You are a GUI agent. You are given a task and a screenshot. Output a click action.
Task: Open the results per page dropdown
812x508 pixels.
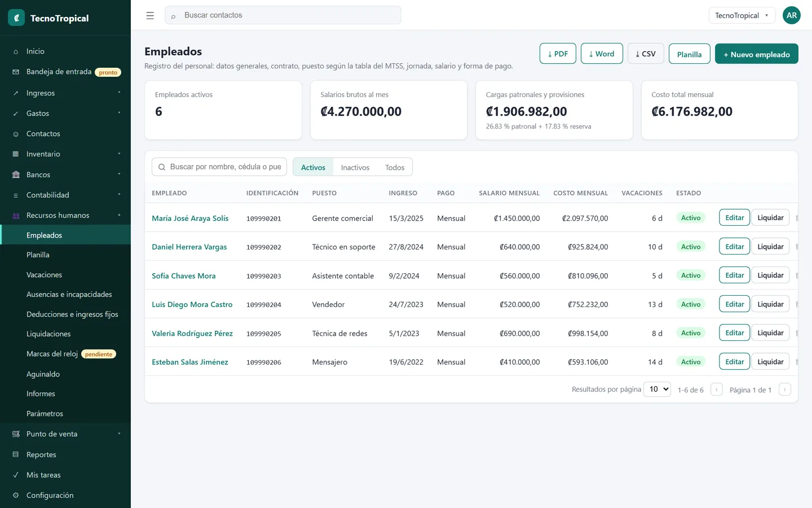coord(657,389)
